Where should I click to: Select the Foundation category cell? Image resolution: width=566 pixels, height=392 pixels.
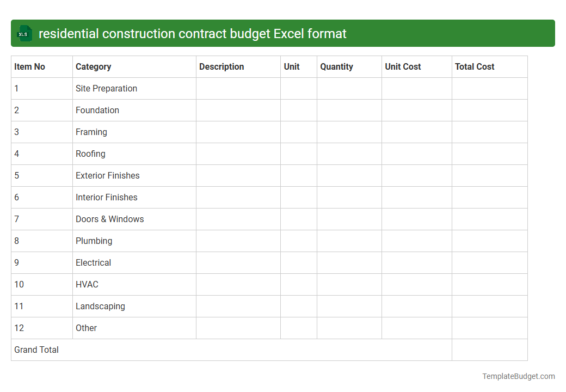coord(97,110)
